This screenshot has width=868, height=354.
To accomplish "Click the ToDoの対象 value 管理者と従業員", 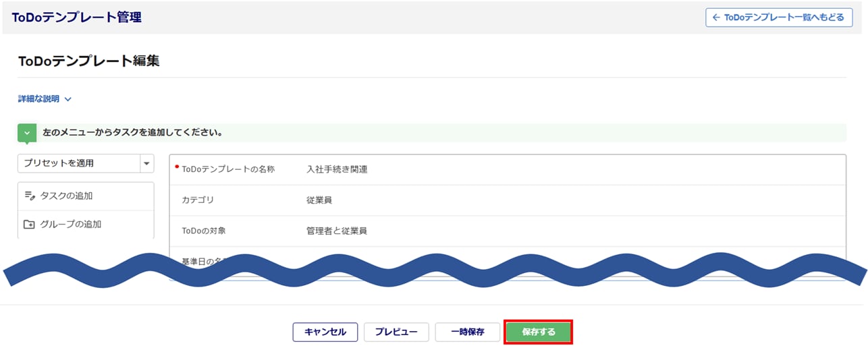I will (336, 231).
